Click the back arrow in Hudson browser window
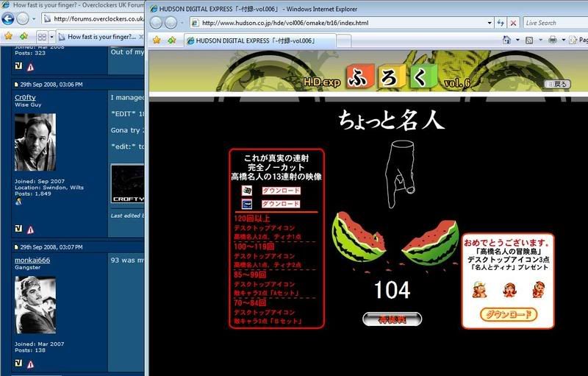The width and height of the screenshot is (588, 376). pyautogui.click(x=158, y=23)
